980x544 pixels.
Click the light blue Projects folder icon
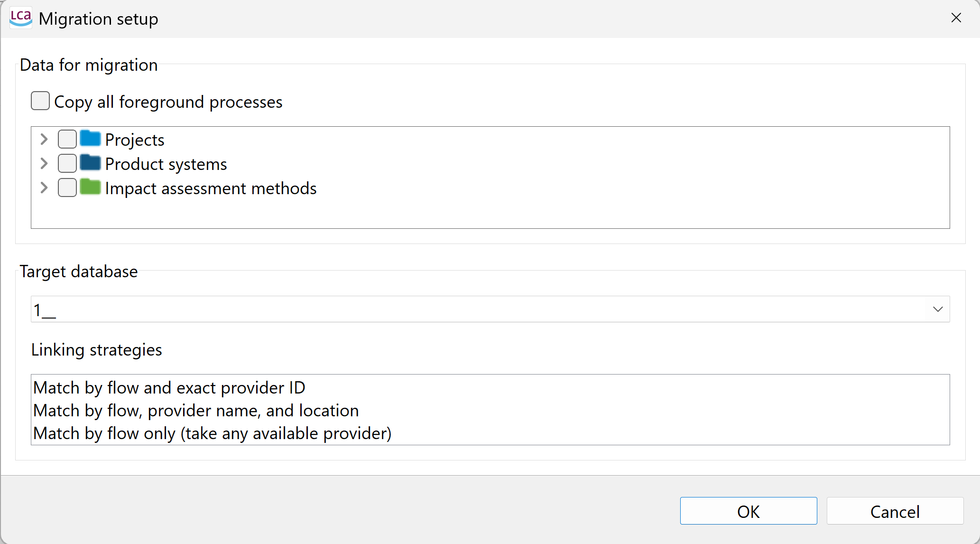point(90,139)
